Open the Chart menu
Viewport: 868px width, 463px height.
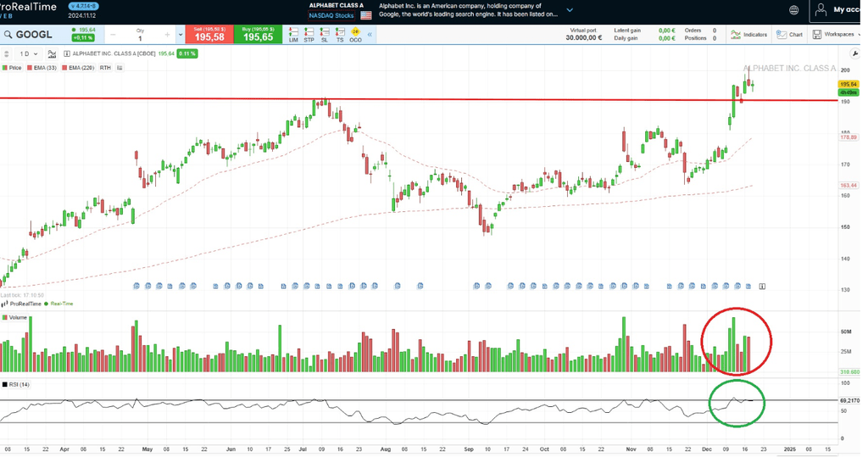pyautogui.click(x=790, y=35)
